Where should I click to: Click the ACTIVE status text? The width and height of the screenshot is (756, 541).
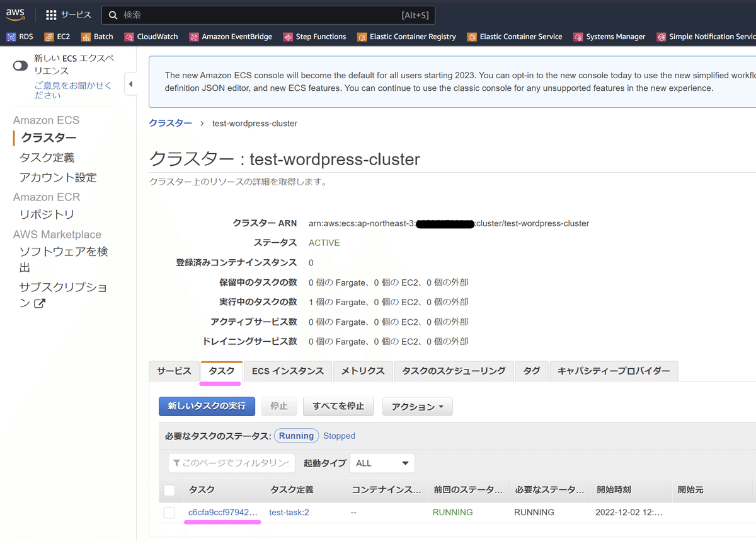click(324, 243)
